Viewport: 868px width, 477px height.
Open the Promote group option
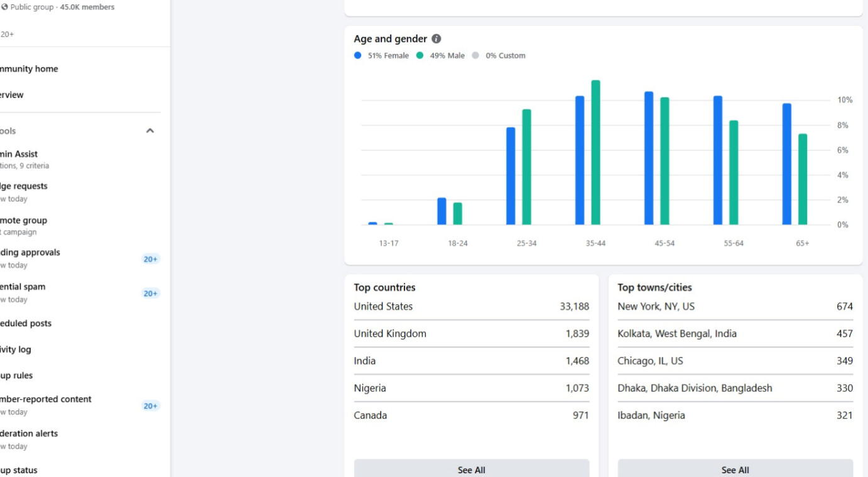pyautogui.click(x=23, y=221)
